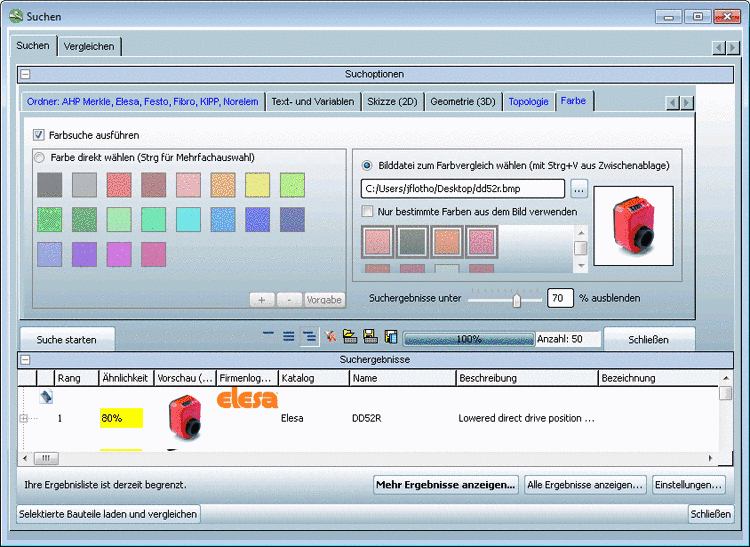Click the Katalog column header
The width and height of the screenshot is (750, 547).
(314, 378)
